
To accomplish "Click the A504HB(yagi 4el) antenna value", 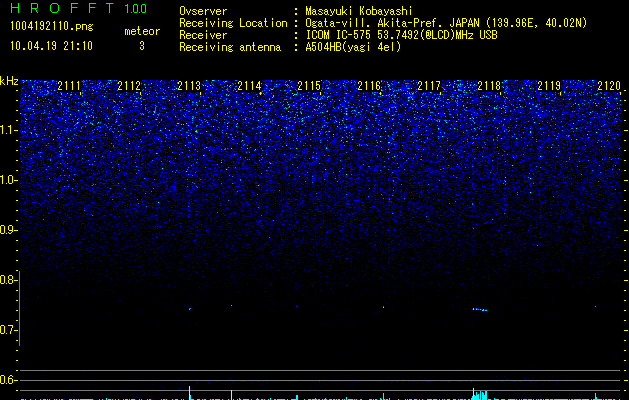I will pyautogui.click(x=353, y=47).
